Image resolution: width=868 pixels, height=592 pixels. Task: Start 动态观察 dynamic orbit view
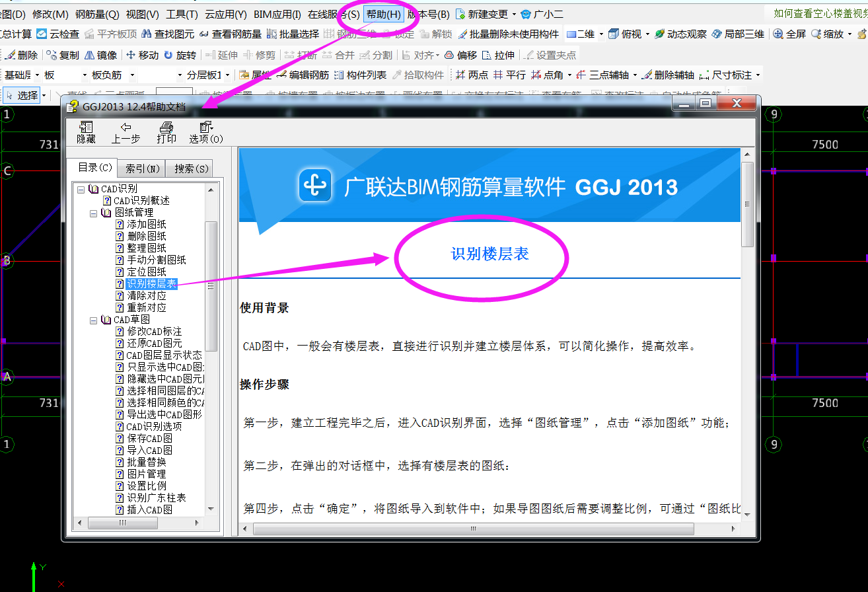[681, 34]
